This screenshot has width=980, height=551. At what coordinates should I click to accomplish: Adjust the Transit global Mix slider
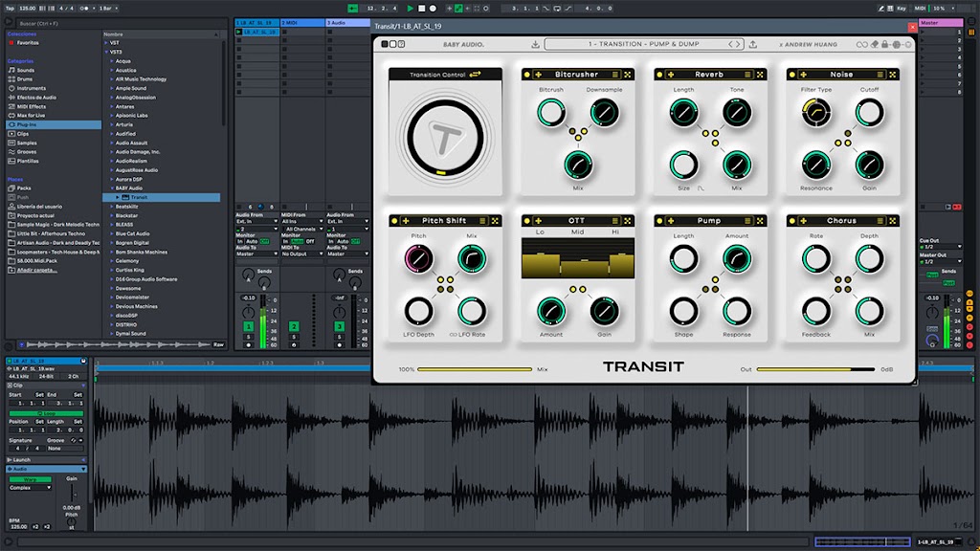tap(475, 369)
